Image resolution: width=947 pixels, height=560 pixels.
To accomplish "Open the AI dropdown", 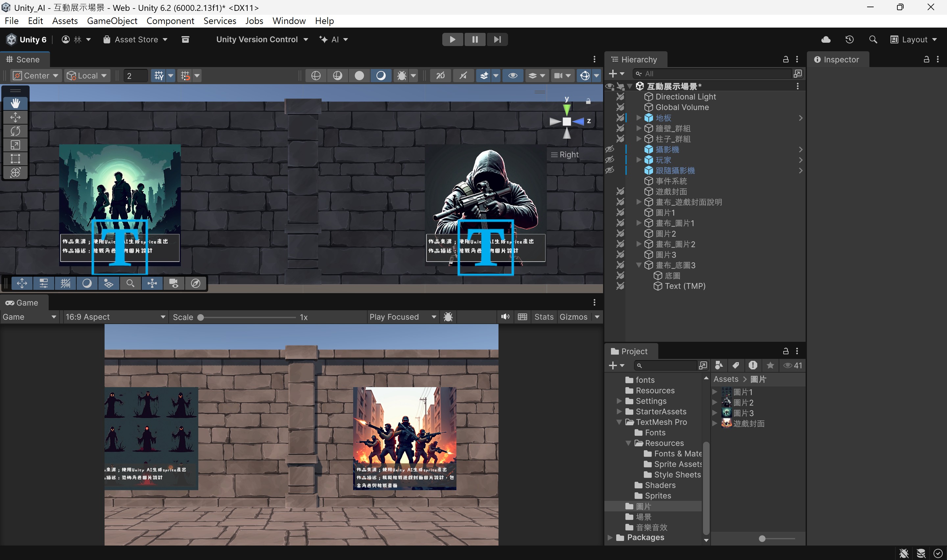I will click(333, 39).
